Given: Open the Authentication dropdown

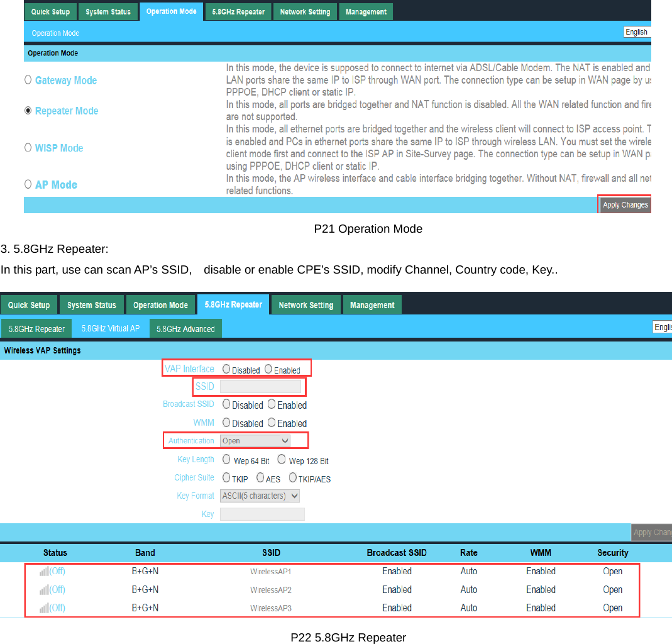Looking at the screenshot, I should click(x=254, y=440).
